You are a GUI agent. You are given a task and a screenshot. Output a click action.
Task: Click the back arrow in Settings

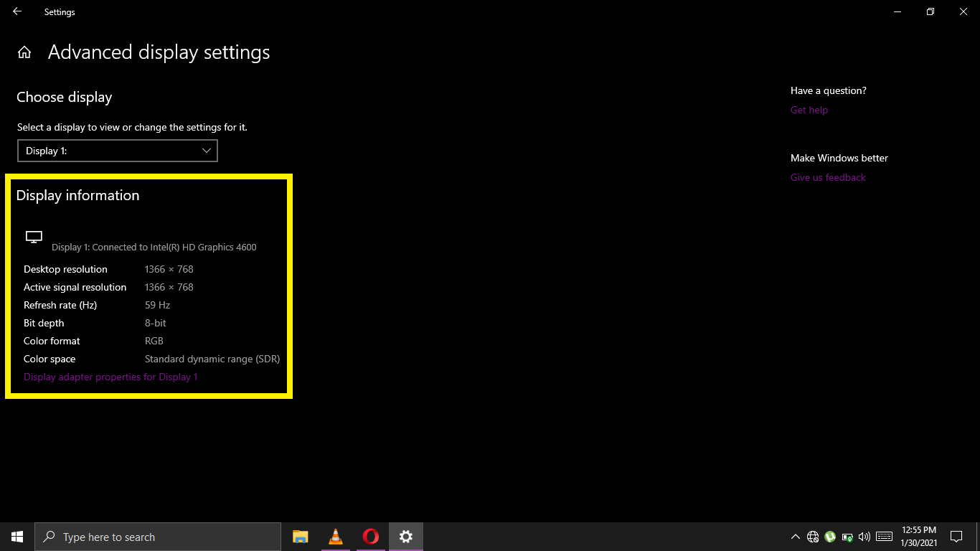(x=17, y=11)
